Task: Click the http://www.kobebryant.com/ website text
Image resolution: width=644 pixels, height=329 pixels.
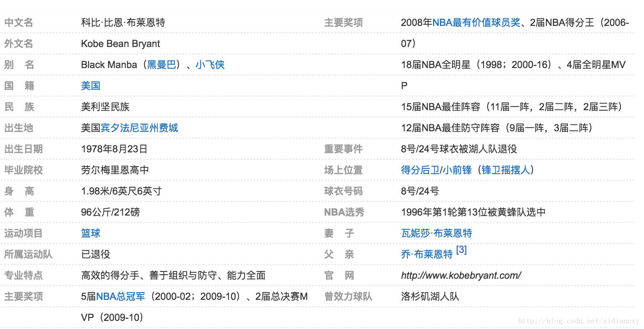Action: pos(461,276)
